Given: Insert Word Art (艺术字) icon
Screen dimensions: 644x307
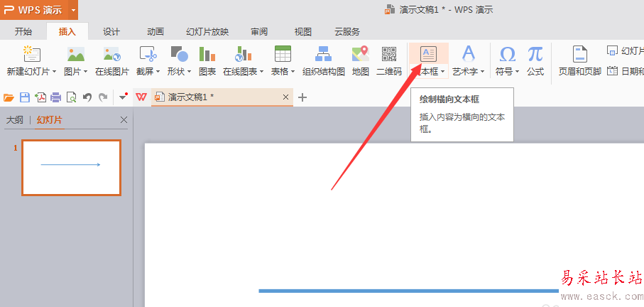Looking at the screenshot, I should coord(468,54).
